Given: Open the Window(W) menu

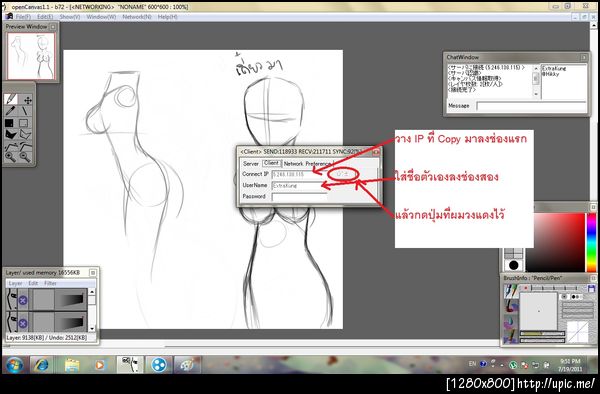Looking at the screenshot, I should (x=101, y=17).
